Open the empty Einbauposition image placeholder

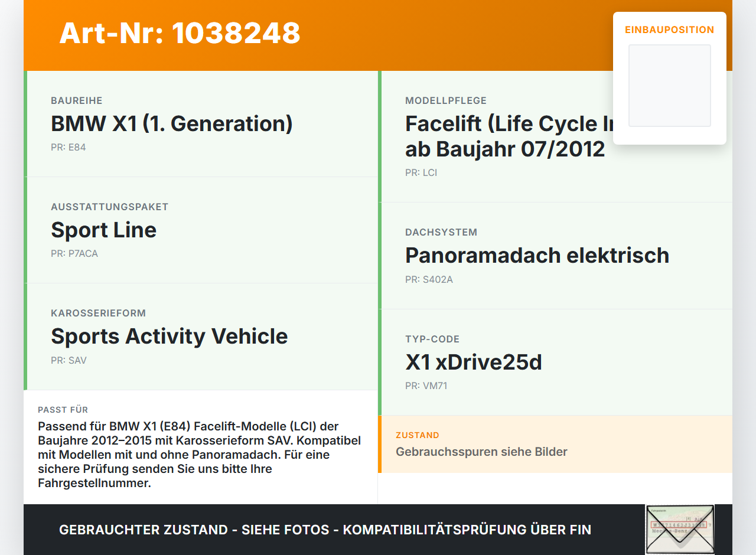point(670,86)
